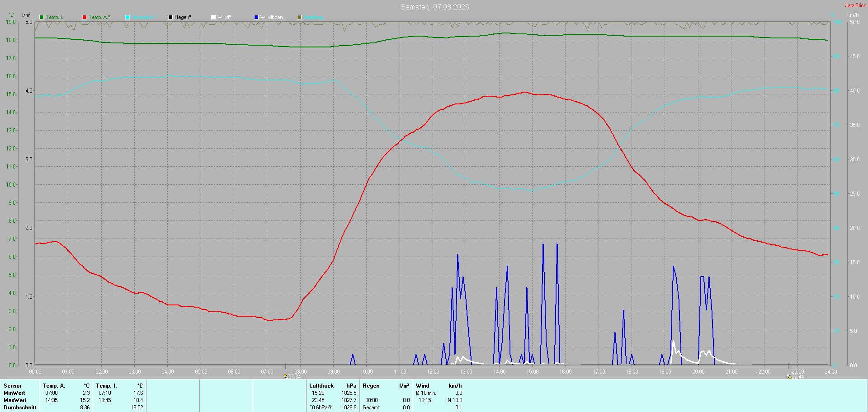Click the Temp. A. maximum value '15.2'
This screenshot has width=868, height=412.
(x=85, y=400)
